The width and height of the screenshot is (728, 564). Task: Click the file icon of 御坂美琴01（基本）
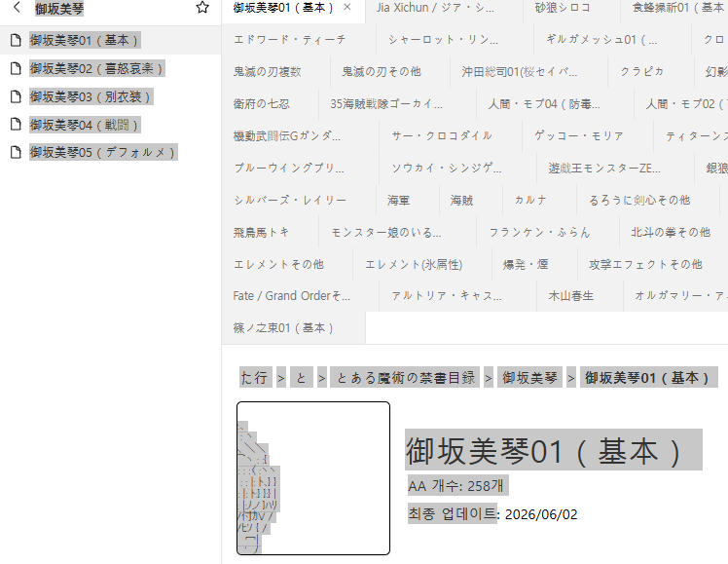click(16, 40)
